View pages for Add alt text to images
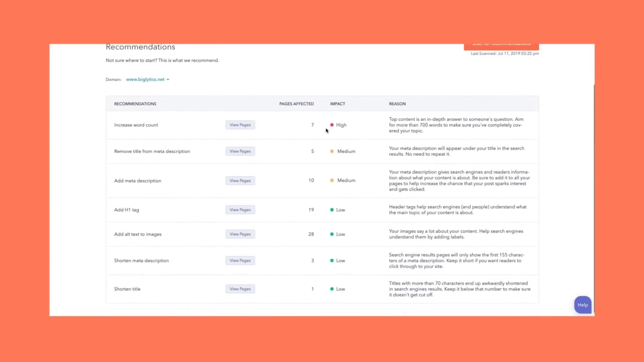Viewport: 644px width, 362px height. click(240, 234)
